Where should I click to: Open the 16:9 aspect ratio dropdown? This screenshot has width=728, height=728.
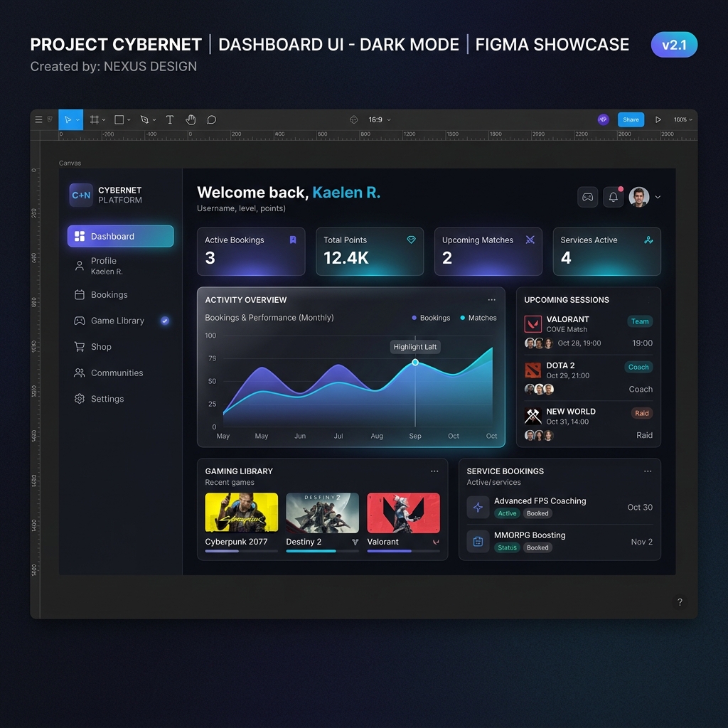380,119
